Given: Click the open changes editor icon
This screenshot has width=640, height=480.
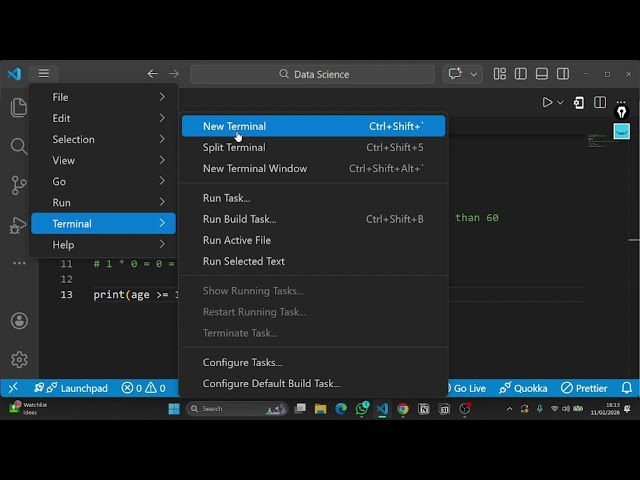Looking at the screenshot, I should [x=578, y=102].
